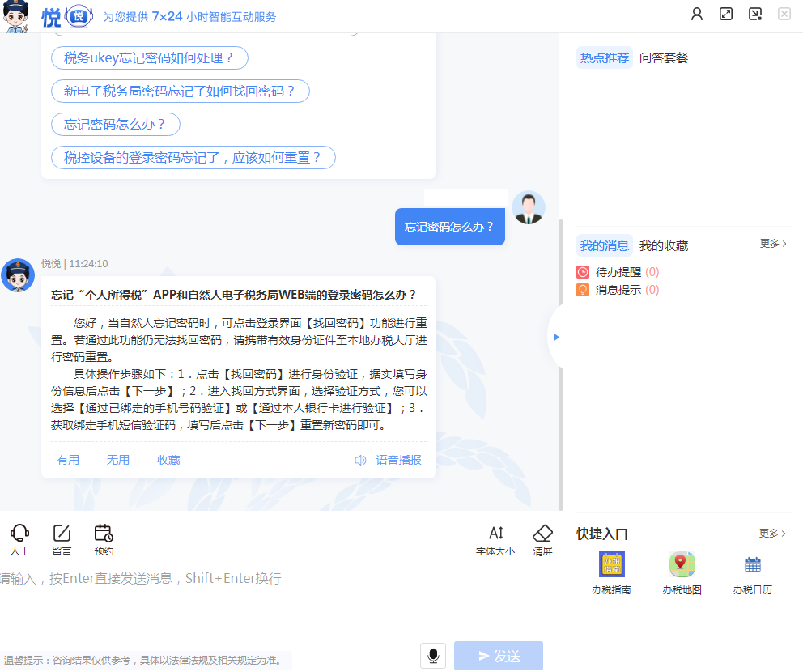Select 我的消息 tab
The height and width of the screenshot is (672, 803).
pyautogui.click(x=605, y=246)
